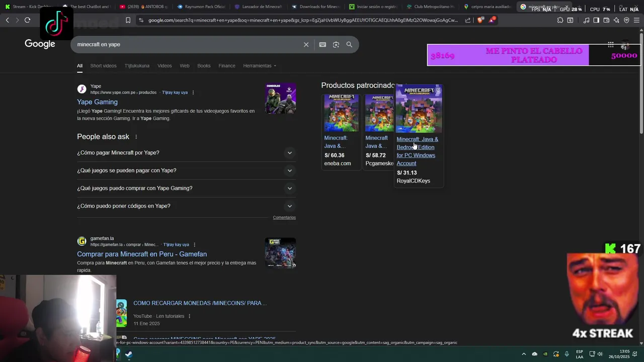Viewport: 644px width, 362px height.
Task: Switch to the Short videos search tab
Action: (103, 66)
